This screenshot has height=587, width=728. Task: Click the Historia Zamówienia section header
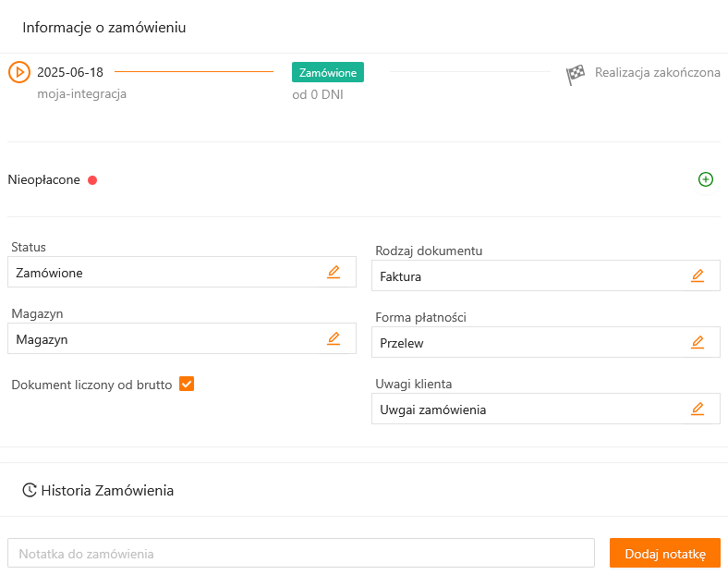click(107, 490)
